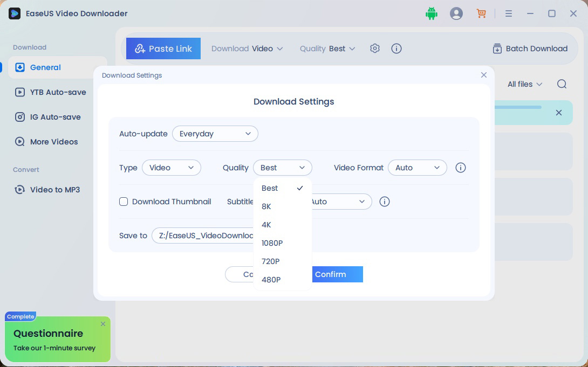Open YTB Auto-save in the sidebar
The height and width of the screenshot is (367, 588).
click(x=58, y=92)
